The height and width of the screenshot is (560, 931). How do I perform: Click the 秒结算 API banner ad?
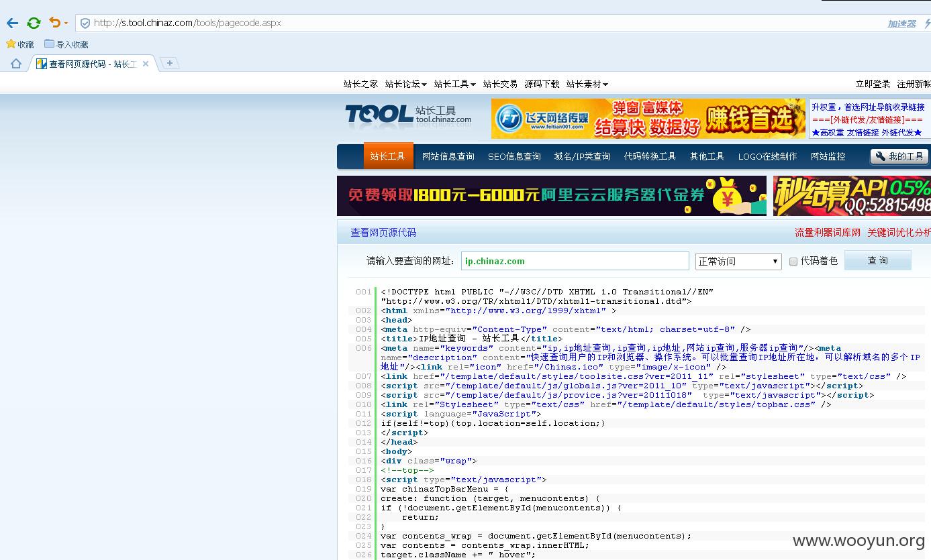[x=852, y=196]
